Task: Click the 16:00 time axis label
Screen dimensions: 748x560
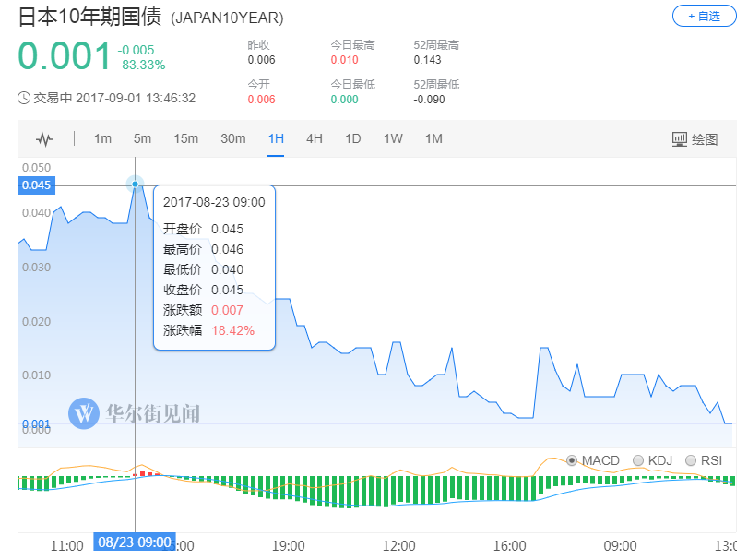Action: click(x=509, y=545)
